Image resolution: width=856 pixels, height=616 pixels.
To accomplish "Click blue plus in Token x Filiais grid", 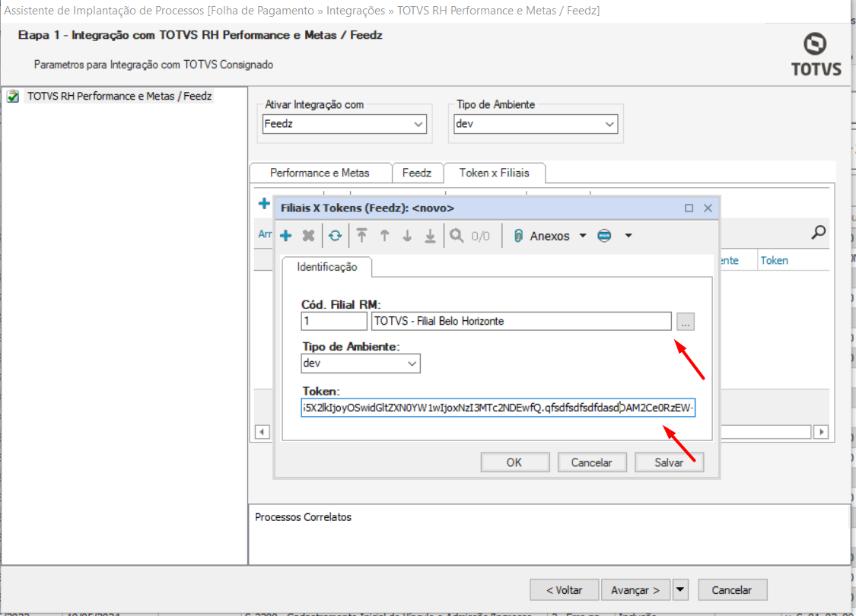I will 264,204.
